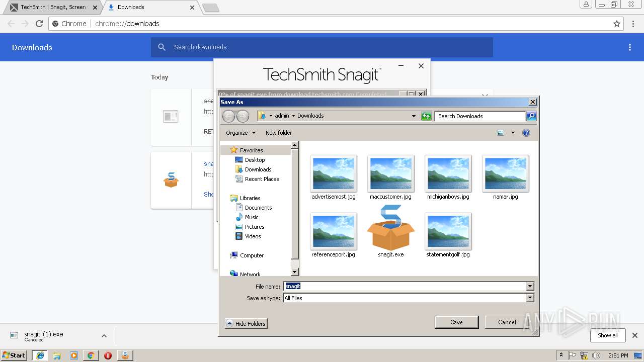
Task: Close the TechSmith browser tab
Action: pos(95,8)
